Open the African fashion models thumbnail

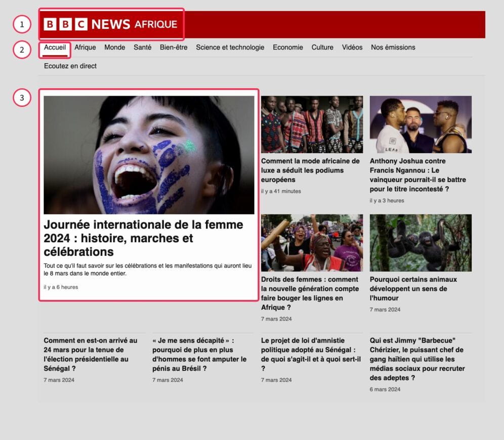tap(312, 124)
